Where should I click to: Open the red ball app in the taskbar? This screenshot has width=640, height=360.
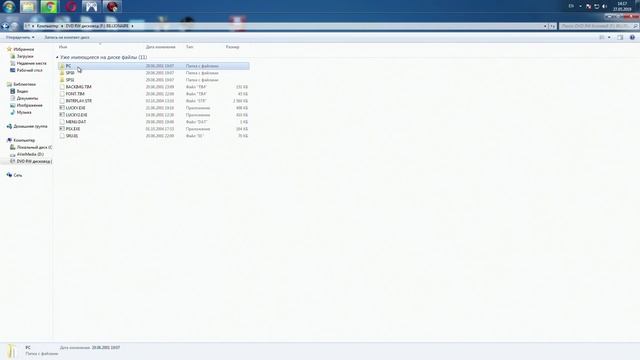pos(112,7)
